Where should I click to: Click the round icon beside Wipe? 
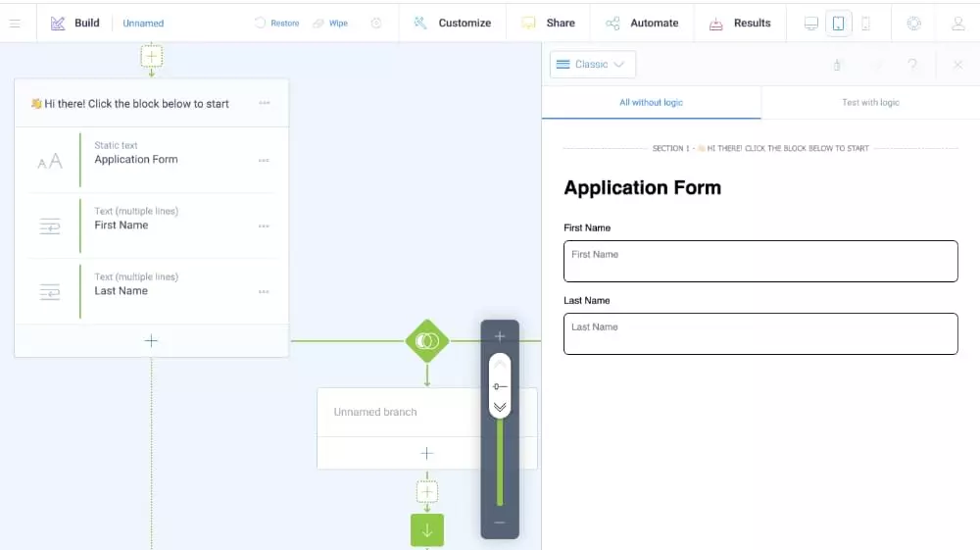coord(376,24)
